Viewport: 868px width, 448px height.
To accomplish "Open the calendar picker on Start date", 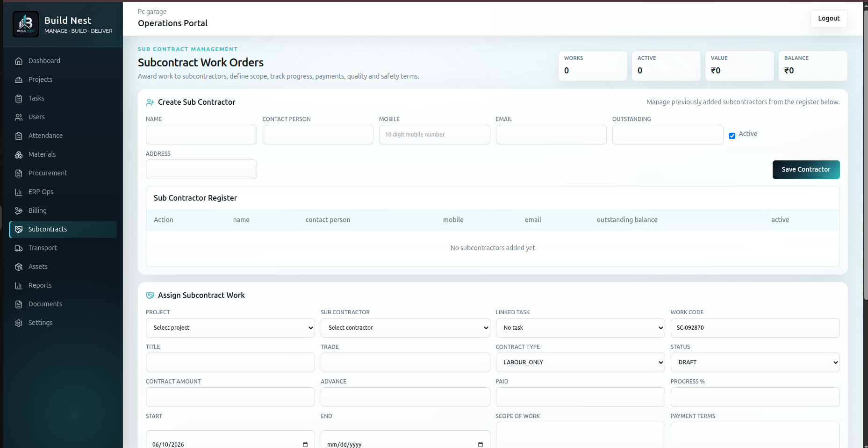I will (305, 444).
